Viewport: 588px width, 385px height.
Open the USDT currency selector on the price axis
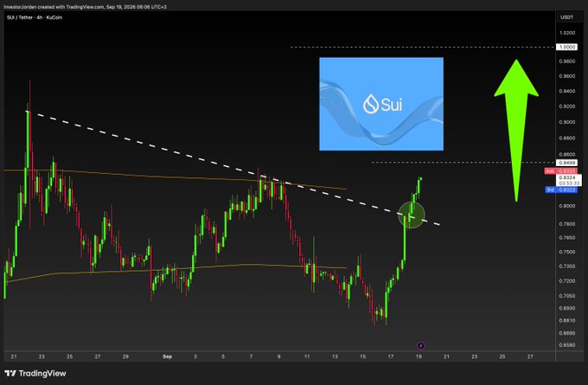tap(566, 17)
